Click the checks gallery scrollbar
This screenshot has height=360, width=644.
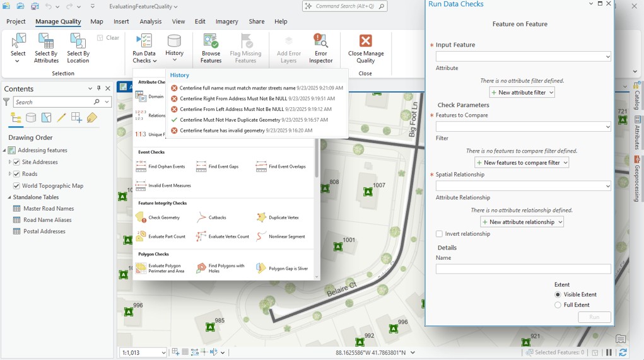tap(316, 158)
